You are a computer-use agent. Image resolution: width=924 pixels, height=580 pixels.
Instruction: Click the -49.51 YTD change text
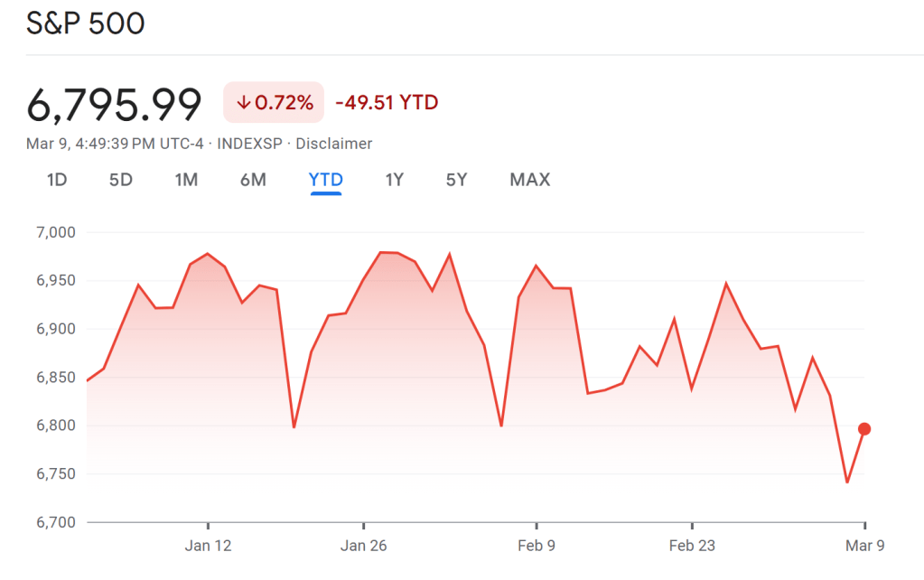387,103
